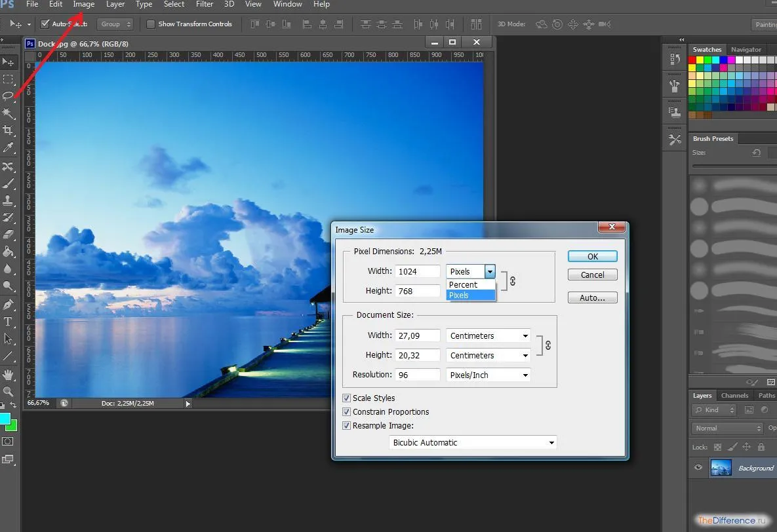Screen dimensions: 777x532
Task: Hide the Background layer visibility eye
Action: [698, 467]
